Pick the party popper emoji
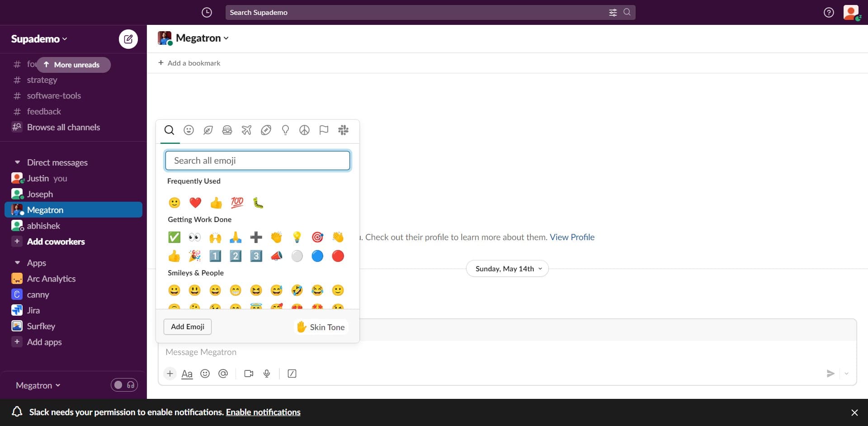This screenshot has width=868, height=426. pyautogui.click(x=194, y=256)
